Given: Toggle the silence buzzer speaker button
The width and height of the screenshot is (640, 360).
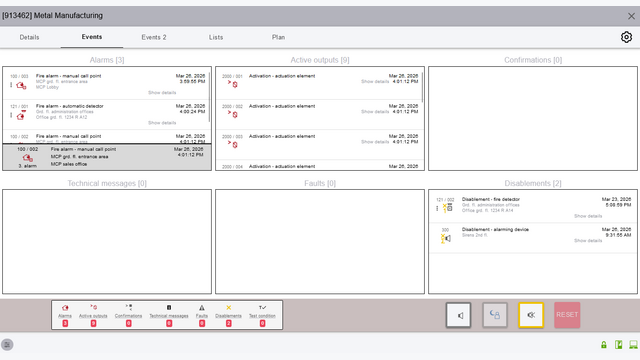Looking at the screenshot, I should tap(458, 315).
